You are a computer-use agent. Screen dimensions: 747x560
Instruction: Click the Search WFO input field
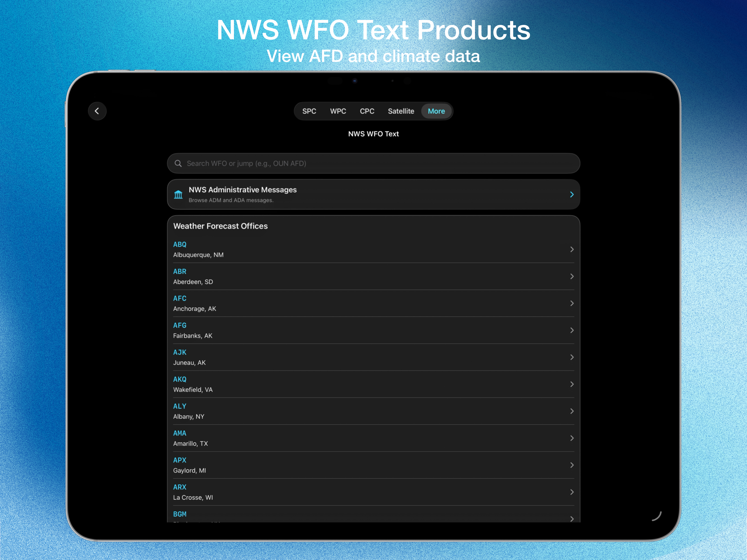pos(373,163)
